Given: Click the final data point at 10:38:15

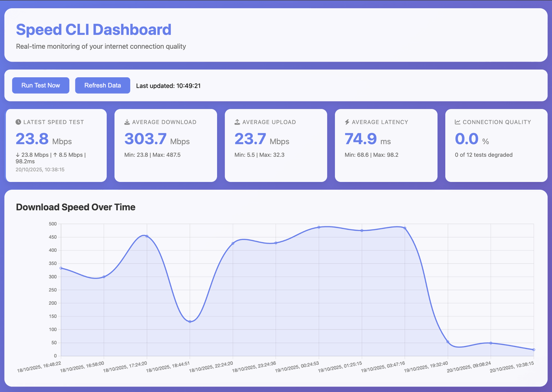Looking at the screenshot, I should pos(534,350).
